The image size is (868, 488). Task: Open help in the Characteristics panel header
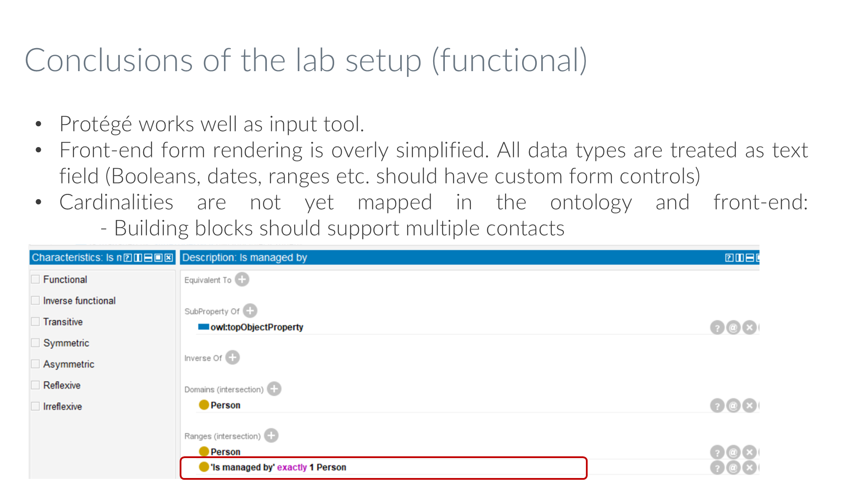[x=128, y=258]
